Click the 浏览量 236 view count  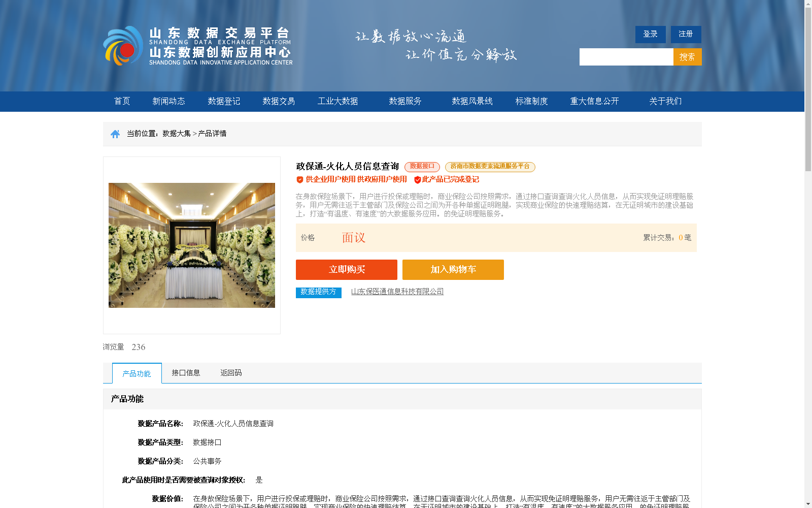(124, 347)
